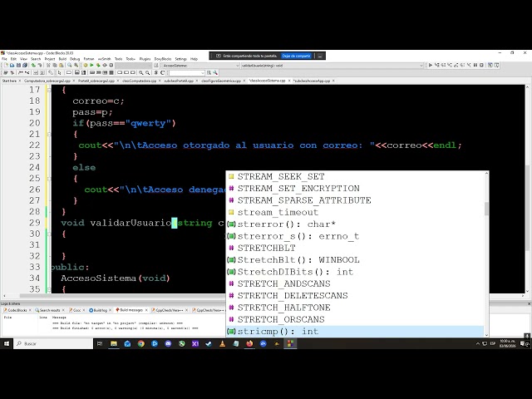532x399 pixels.
Task: Start the debugger with Debug/Continue icon
Action: tap(431, 65)
